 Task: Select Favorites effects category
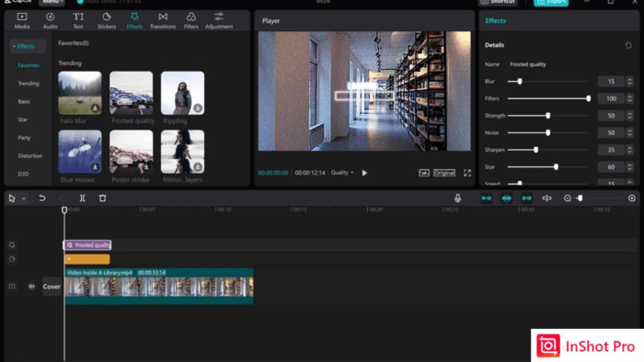tap(29, 65)
